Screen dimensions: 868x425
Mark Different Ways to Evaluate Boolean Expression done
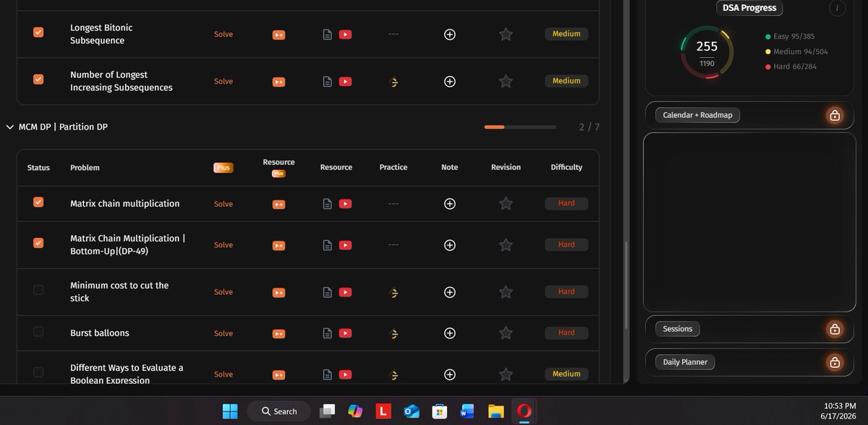point(38,372)
